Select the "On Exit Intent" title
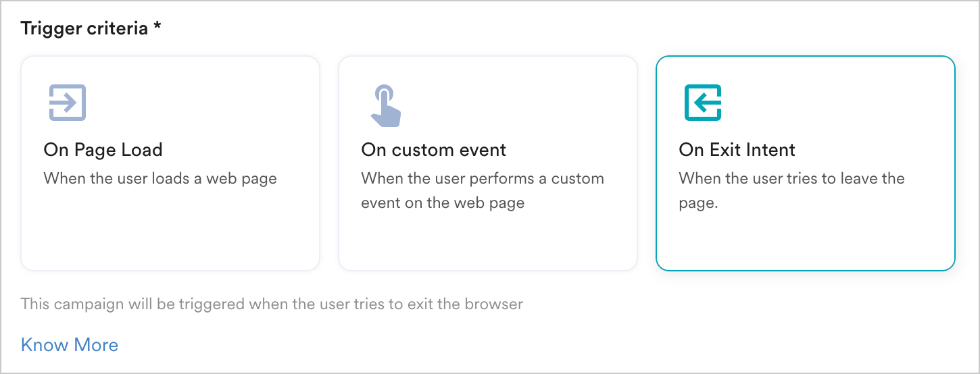 [x=737, y=150]
